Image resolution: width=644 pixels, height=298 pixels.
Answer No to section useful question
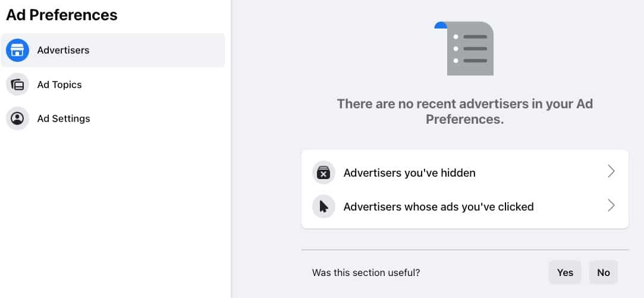604,272
